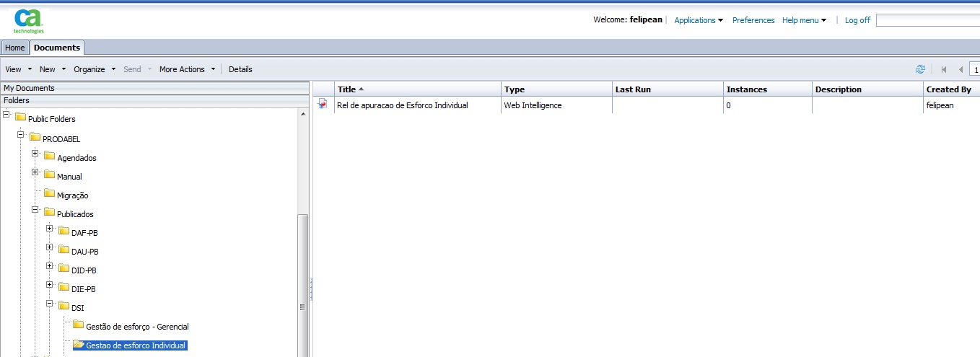Sort by the Title column header
This screenshot has width=980, height=357.
(418, 89)
